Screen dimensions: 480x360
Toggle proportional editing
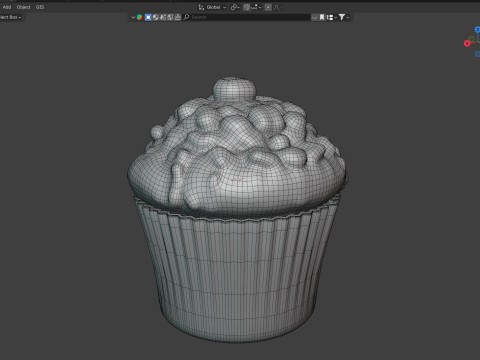coord(268,7)
